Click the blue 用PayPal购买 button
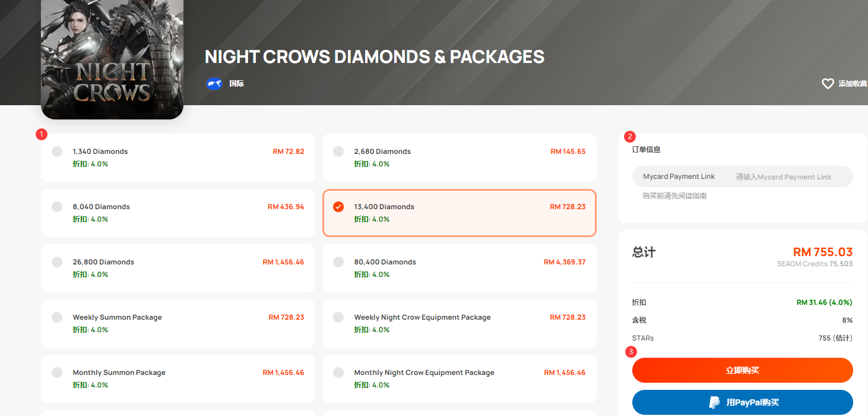This screenshot has height=416, width=868. point(743,402)
